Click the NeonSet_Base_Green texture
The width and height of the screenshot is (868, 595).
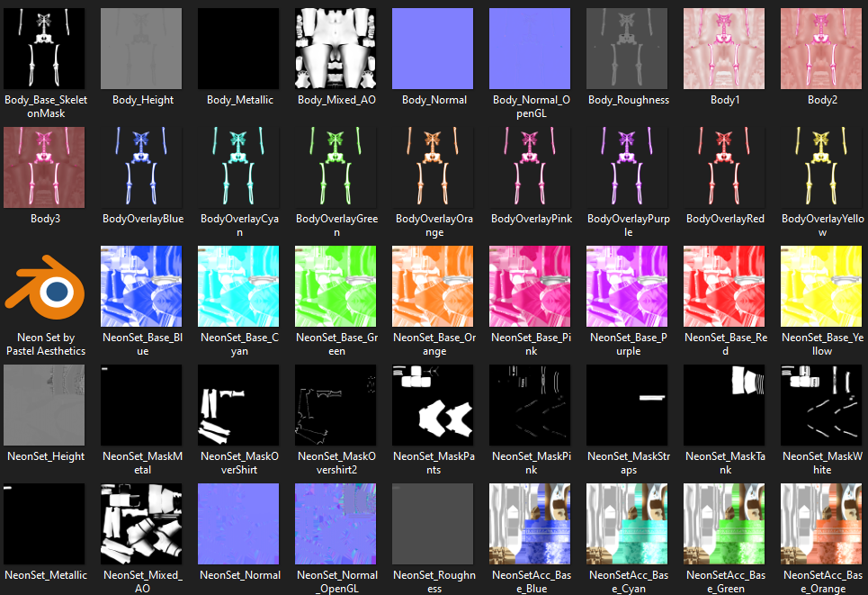(x=336, y=286)
